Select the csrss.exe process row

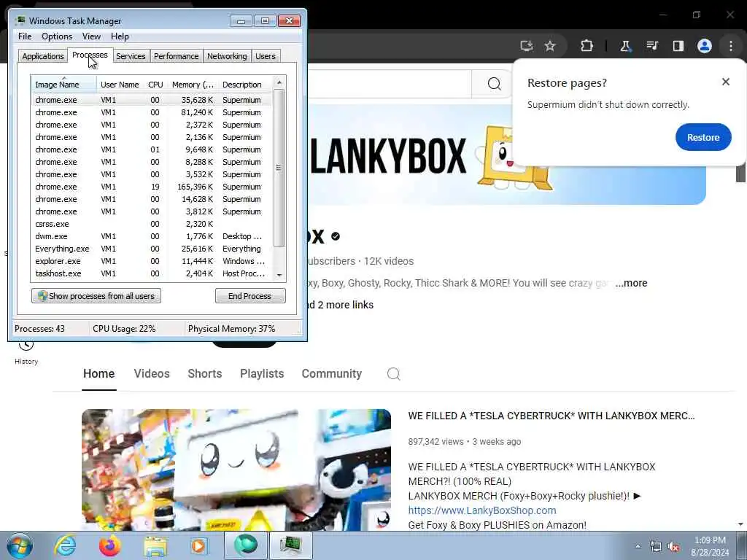[152, 224]
